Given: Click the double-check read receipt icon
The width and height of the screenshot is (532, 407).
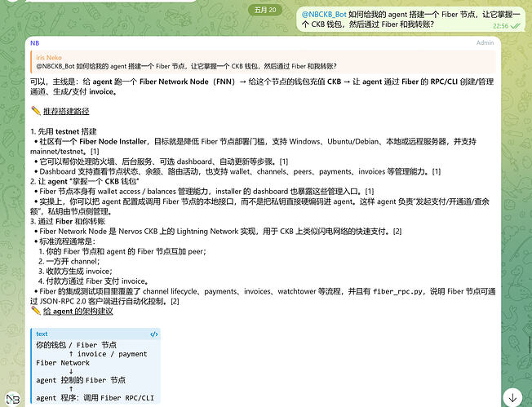Looking at the screenshot, I should [x=516, y=26].
